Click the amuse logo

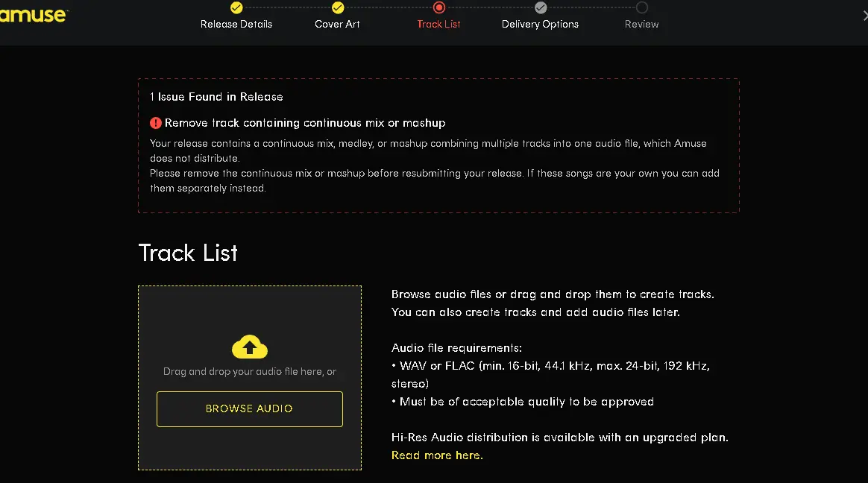pyautogui.click(x=34, y=15)
